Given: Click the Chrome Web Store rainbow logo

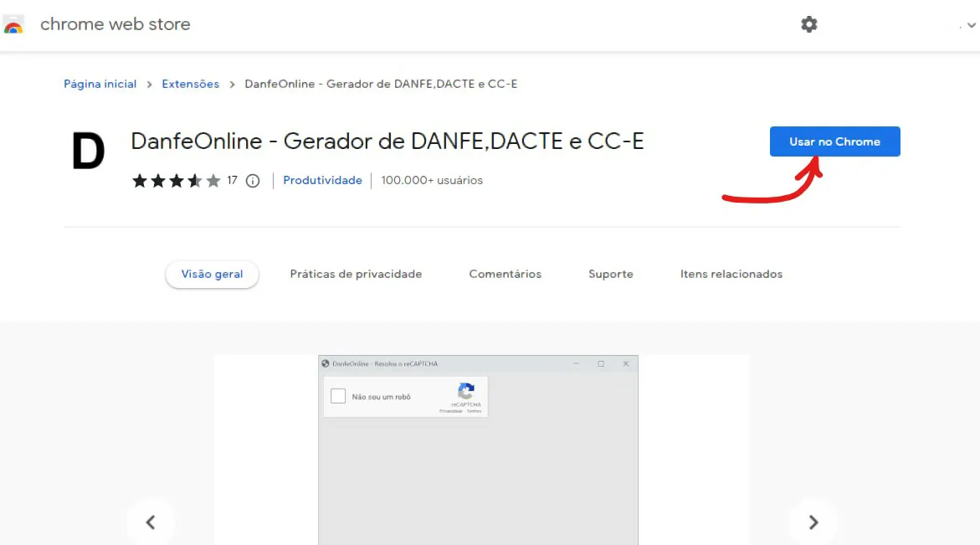Looking at the screenshot, I should click(13, 25).
